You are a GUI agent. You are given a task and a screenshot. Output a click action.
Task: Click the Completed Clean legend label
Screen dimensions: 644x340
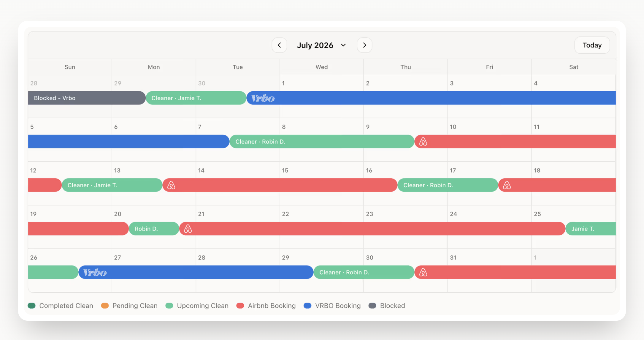point(66,306)
